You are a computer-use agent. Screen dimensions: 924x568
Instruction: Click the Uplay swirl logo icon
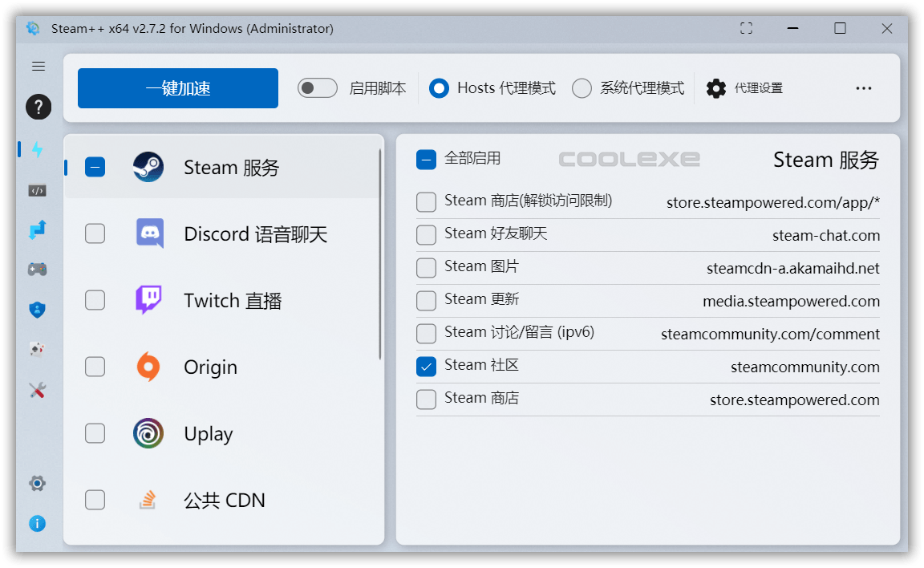pos(148,434)
